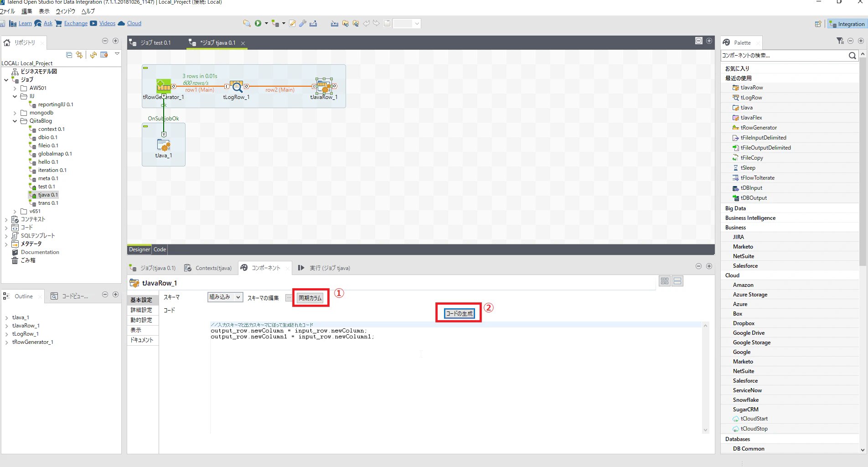868x467 pixels.
Task: Expand the メタデータ repository node
Action: (6, 244)
